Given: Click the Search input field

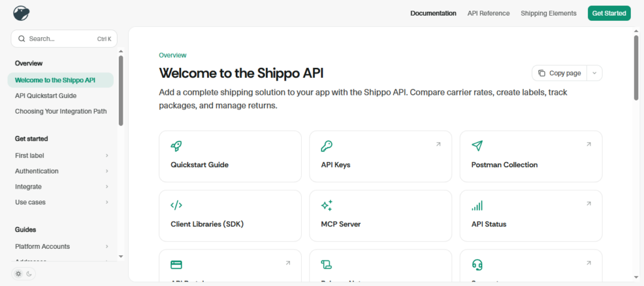Looking at the screenshot, I should click(64, 38).
